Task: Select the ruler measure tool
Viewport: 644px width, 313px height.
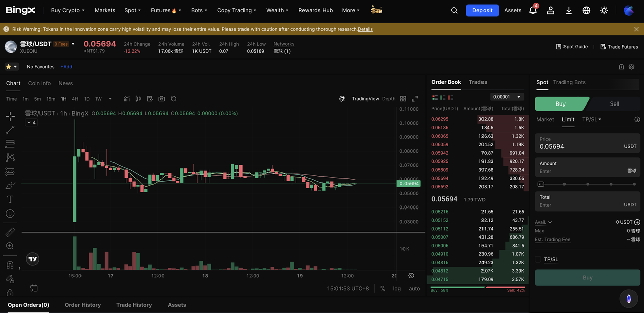Action: click(10, 232)
